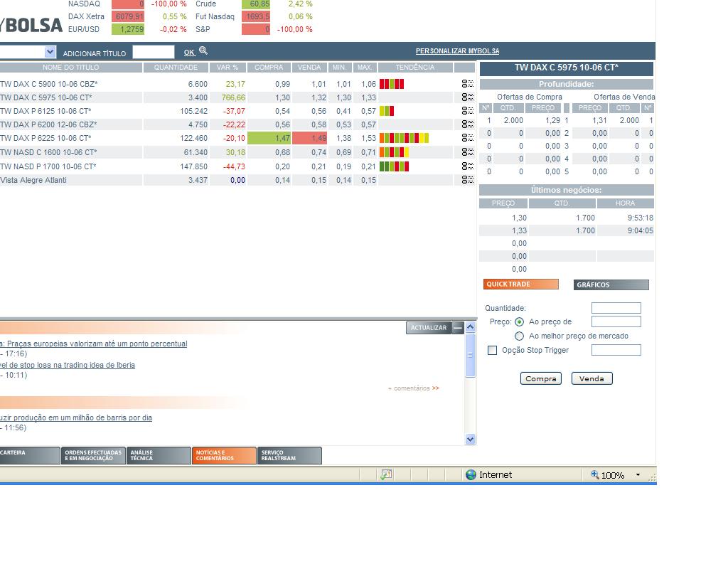Select 'Ao melhor preço de mercado' radio option
Viewport: 728px width, 569px height.
click(x=520, y=336)
